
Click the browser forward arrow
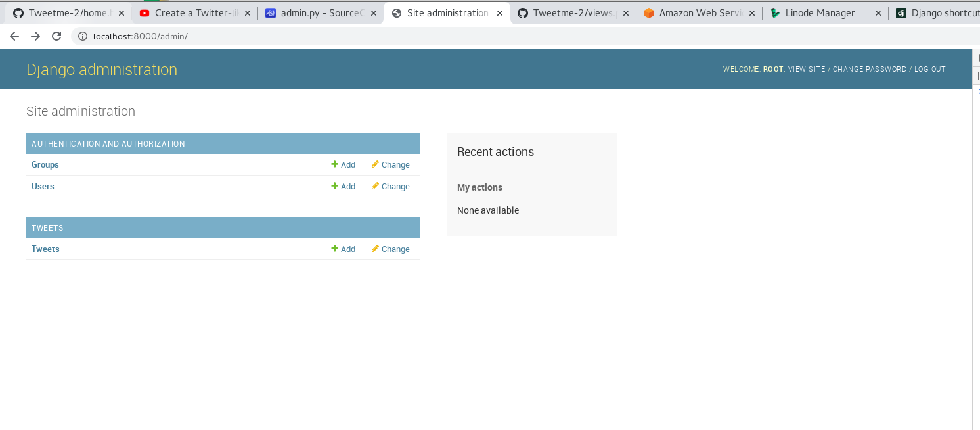(x=35, y=36)
